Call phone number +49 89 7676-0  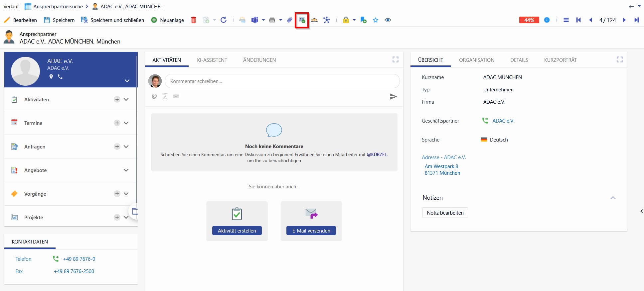[79, 259]
